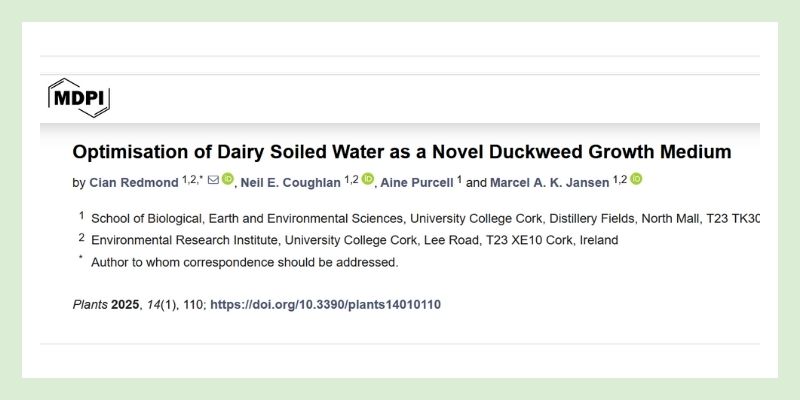800x400 pixels.
Task: Open email envelope icon beside Cian Redmond
Action: tap(213, 180)
